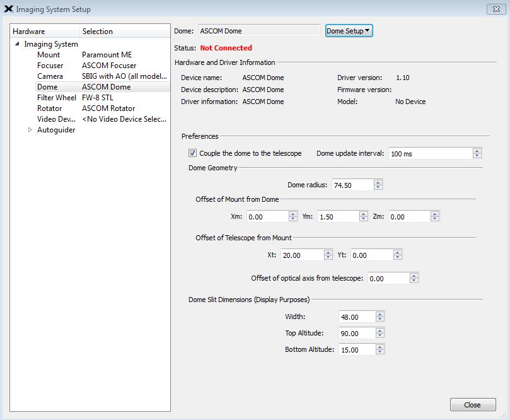The image size is (510, 420).
Task: Decrease the Ym value with spinner
Action: pyautogui.click(x=364, y=219)
